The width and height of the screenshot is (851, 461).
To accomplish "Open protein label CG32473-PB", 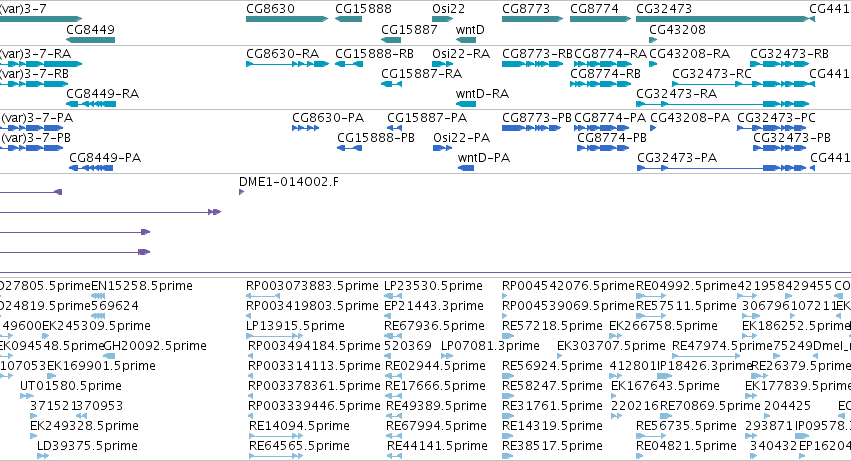I will 792,138.
